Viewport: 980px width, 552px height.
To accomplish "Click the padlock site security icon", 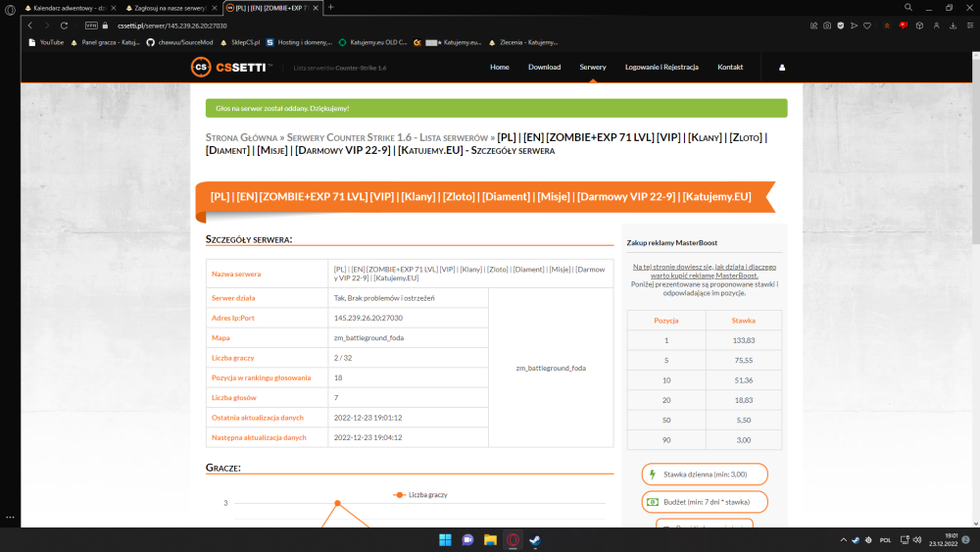I will 105,25.
